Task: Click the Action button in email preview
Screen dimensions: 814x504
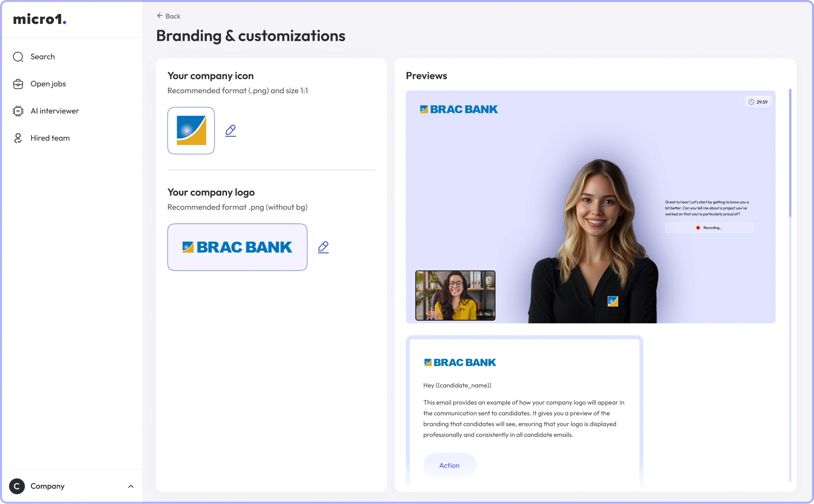Action: point(450,465)
